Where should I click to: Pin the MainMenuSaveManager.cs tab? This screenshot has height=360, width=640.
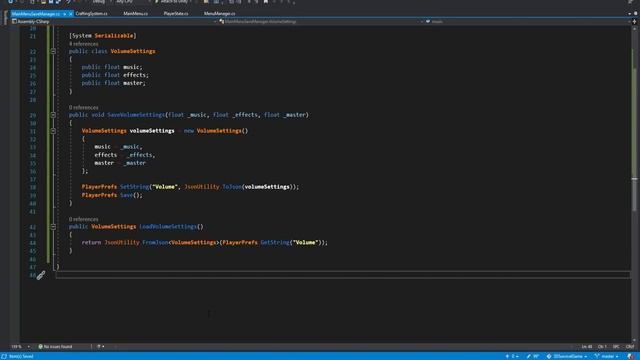[64, 14]
